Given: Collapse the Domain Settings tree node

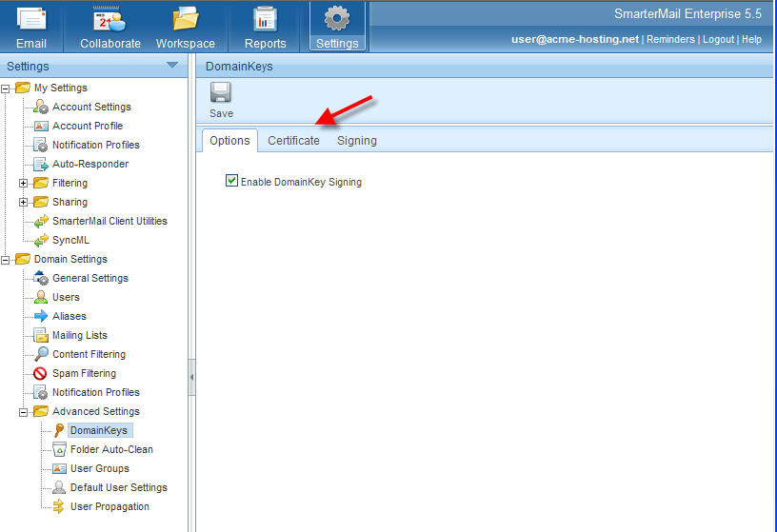Looking at the screenshot, I should 5,260.
